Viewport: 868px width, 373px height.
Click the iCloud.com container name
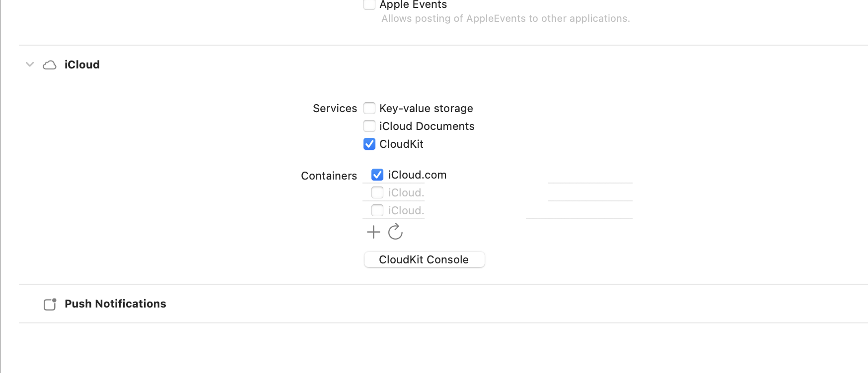pyautogui.click(x=417, y=175)
